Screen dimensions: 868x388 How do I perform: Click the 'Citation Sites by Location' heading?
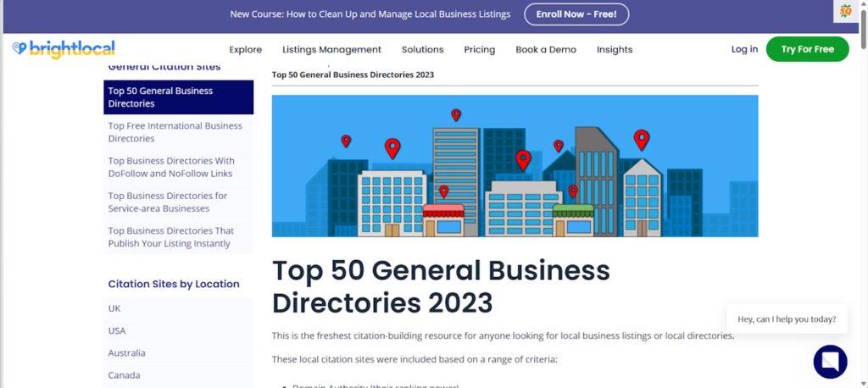(x=174, y=284)
